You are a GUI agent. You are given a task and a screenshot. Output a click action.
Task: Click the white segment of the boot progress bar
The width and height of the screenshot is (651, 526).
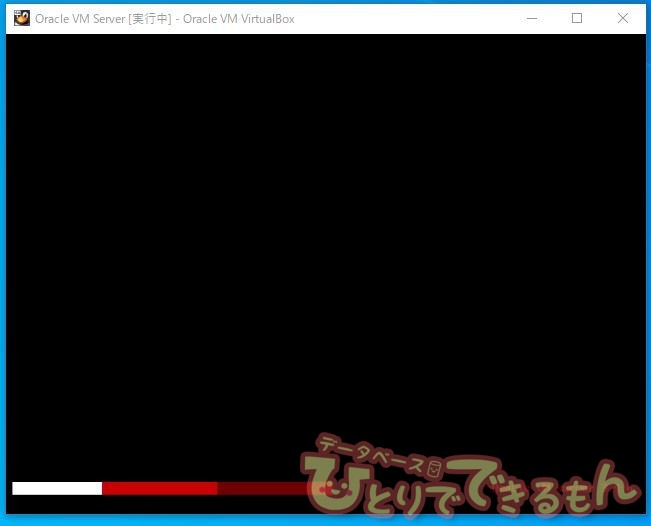point(57,488)
